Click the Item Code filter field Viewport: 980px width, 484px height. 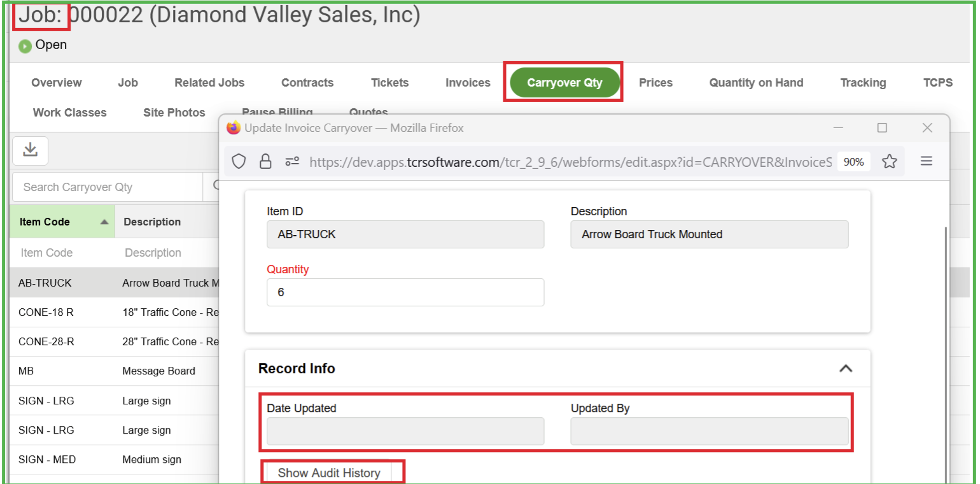61,253
